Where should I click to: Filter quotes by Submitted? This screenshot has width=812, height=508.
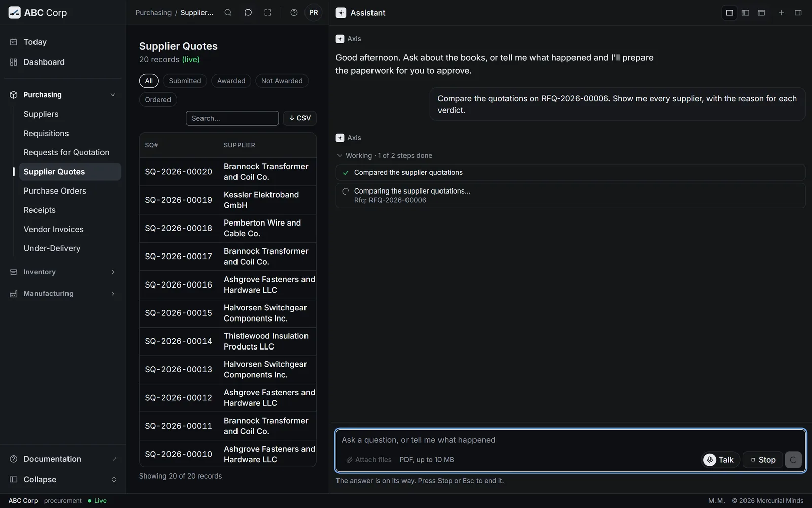point(185,81)
